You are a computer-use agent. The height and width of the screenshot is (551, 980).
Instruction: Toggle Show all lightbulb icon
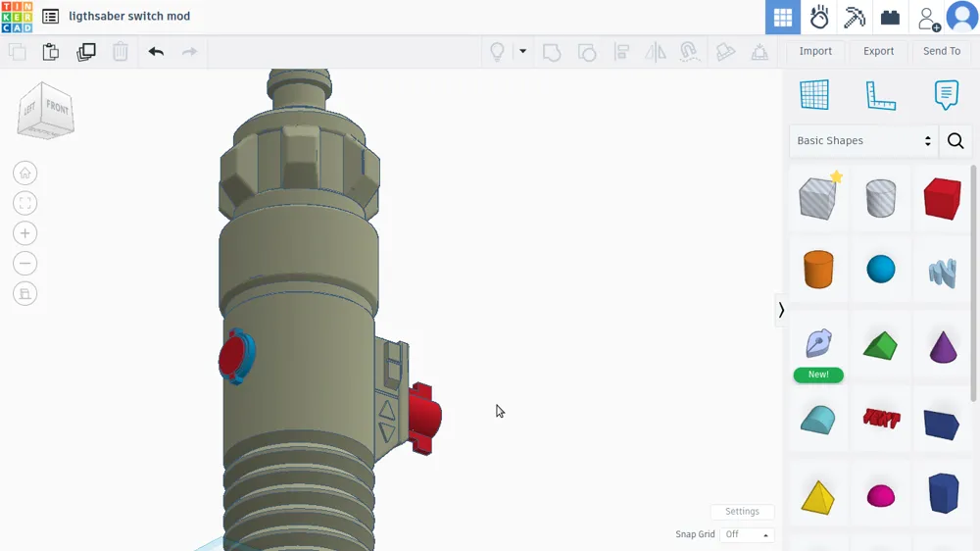point(497,51)
